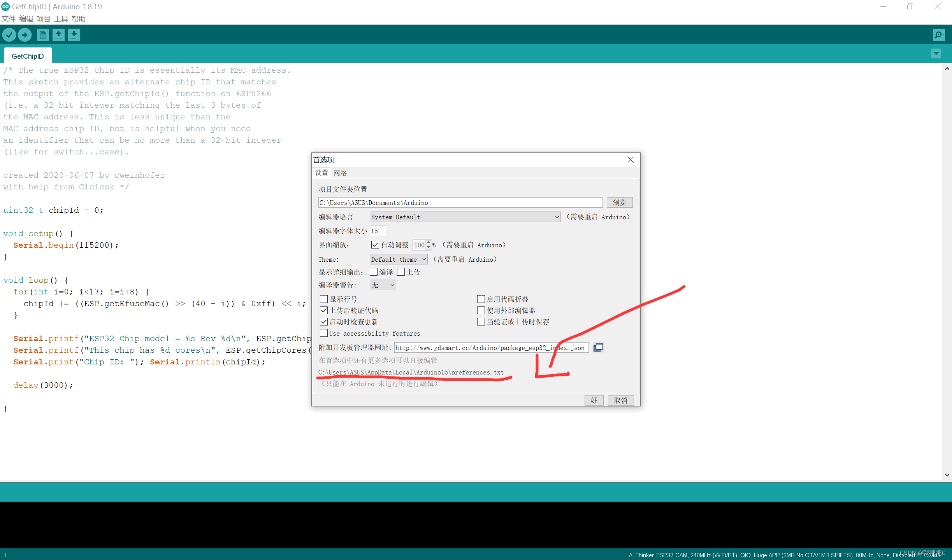Click the preferences file path link
952x560 pixels.
(410, 372)
